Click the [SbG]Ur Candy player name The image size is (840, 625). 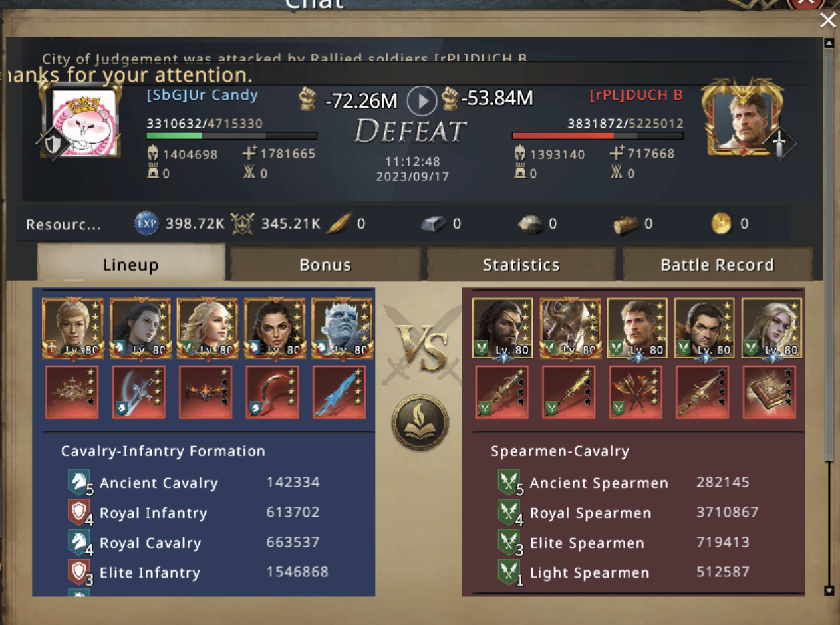[x=202, y=95]
